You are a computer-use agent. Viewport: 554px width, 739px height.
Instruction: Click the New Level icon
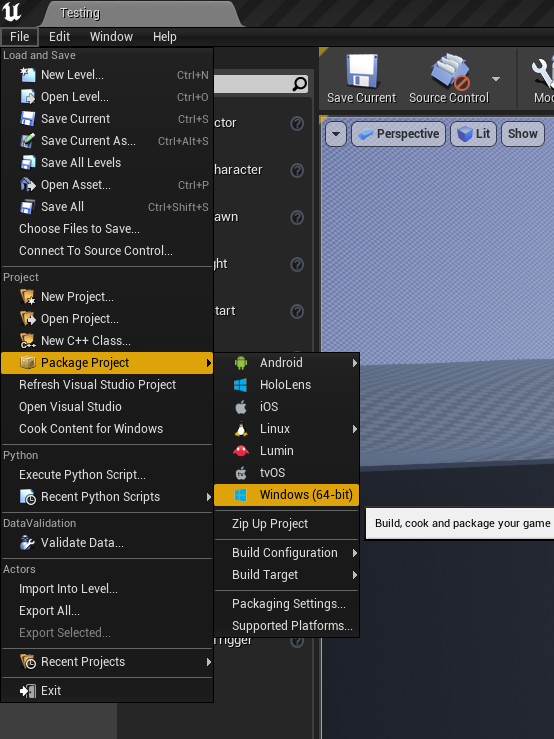click(x=28, y=75)
